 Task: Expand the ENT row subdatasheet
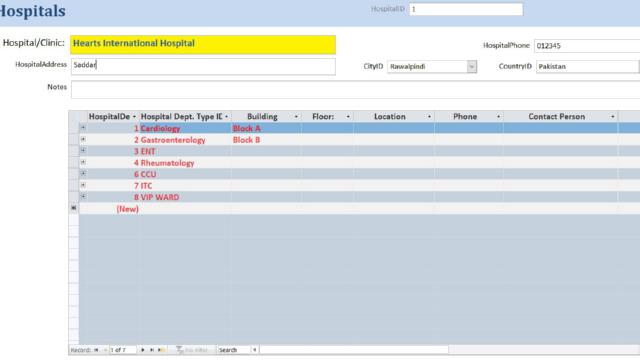(83, 151)
